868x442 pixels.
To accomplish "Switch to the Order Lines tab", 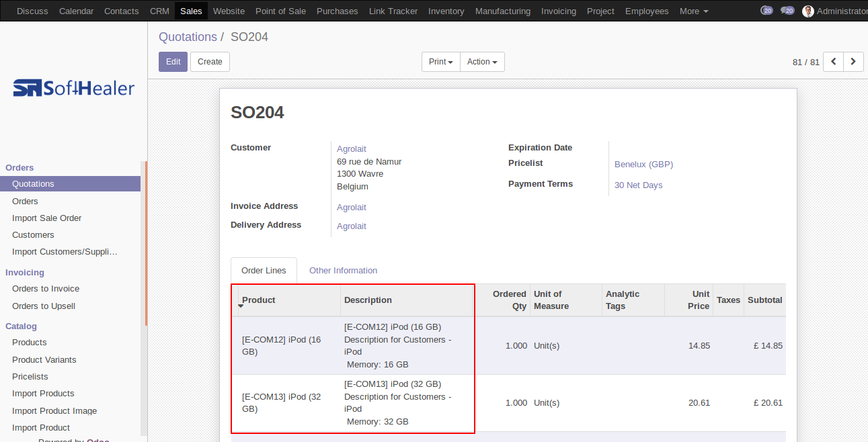I will [264, 271].
